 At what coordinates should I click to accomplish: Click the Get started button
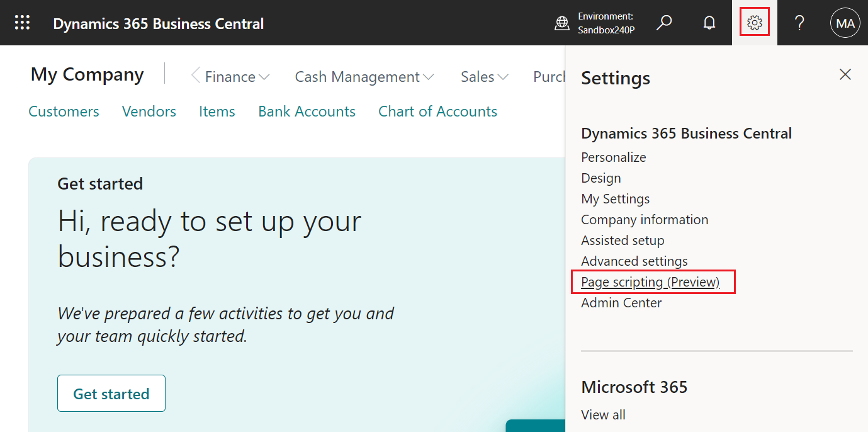111,393
